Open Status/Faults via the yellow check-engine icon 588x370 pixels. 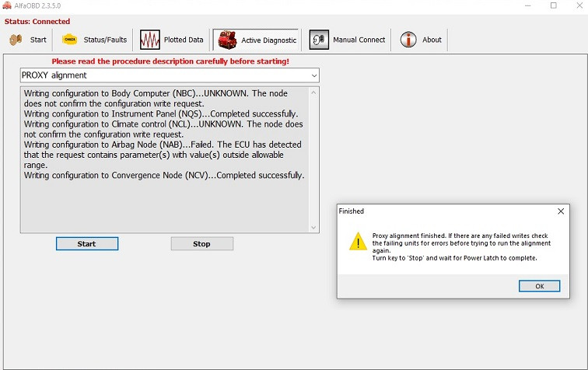point(70,40)
